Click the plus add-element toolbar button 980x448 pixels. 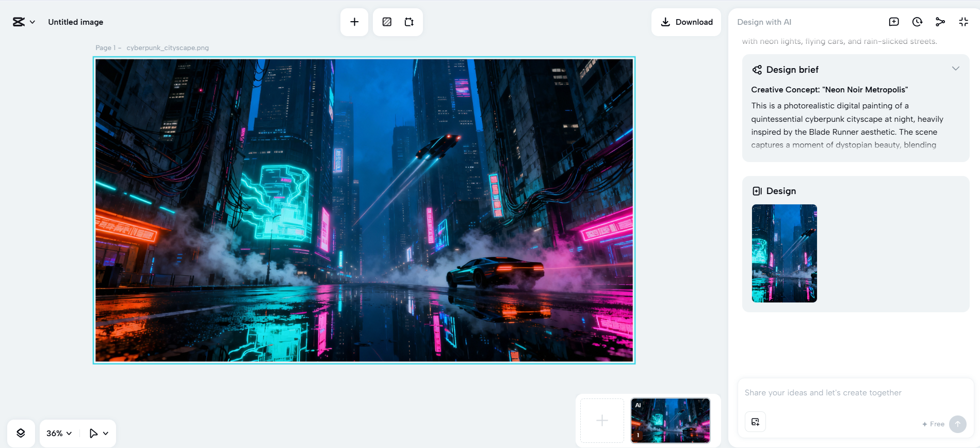click(x=354, y=22)
